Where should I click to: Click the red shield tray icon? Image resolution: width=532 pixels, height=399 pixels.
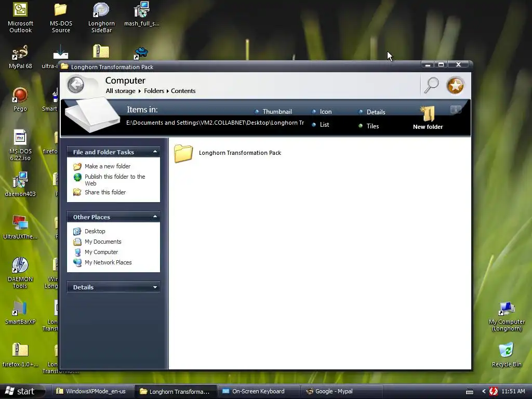point(494,391)
